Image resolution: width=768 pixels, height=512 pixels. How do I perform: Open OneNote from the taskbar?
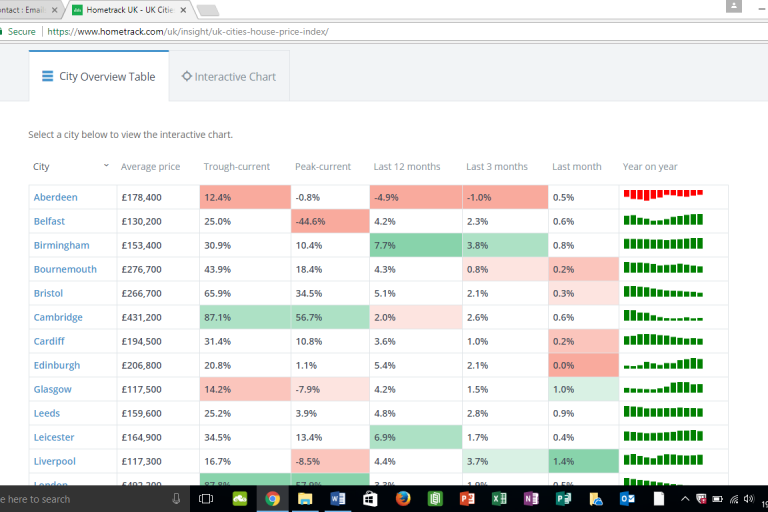(531, 498)
